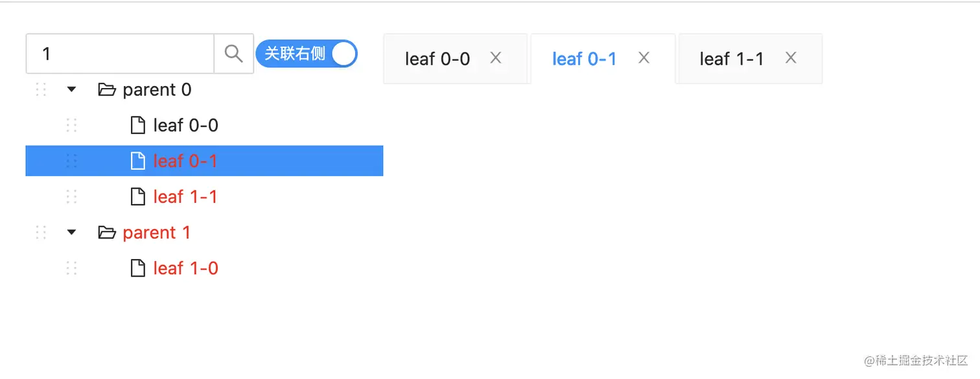Collapse the parent 0 tree node

(x=72, y=89)
